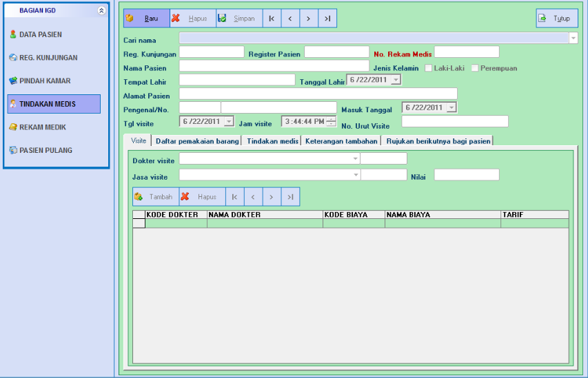The height and width of the screenshot is (378, 588).
Task: Switch to the Visite tab
Action: 139,140
